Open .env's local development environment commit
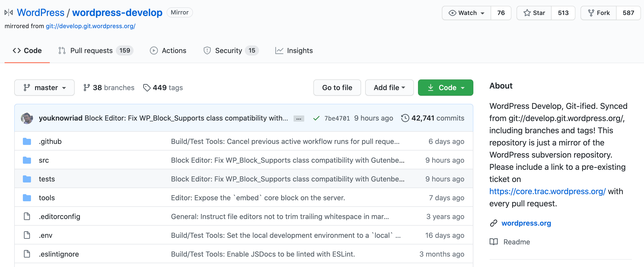 point(286,235)
